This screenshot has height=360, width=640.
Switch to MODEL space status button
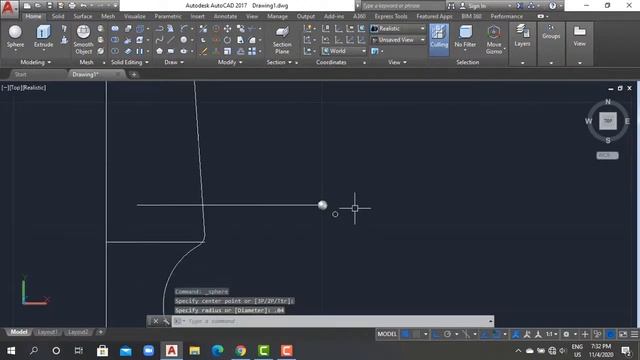click(387, 334)
